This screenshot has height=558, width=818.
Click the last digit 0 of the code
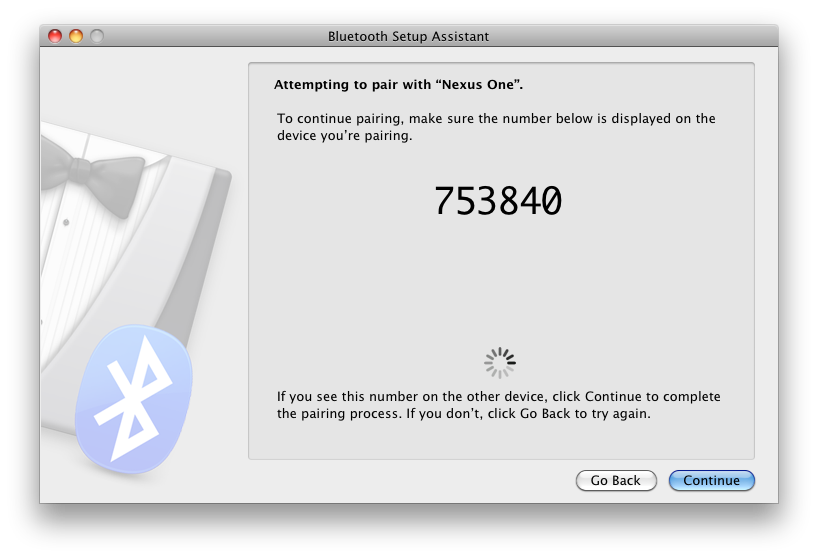coord(552,202)
